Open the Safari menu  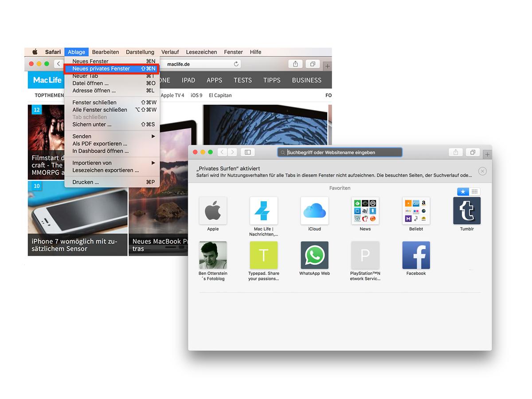click(53, 52)
